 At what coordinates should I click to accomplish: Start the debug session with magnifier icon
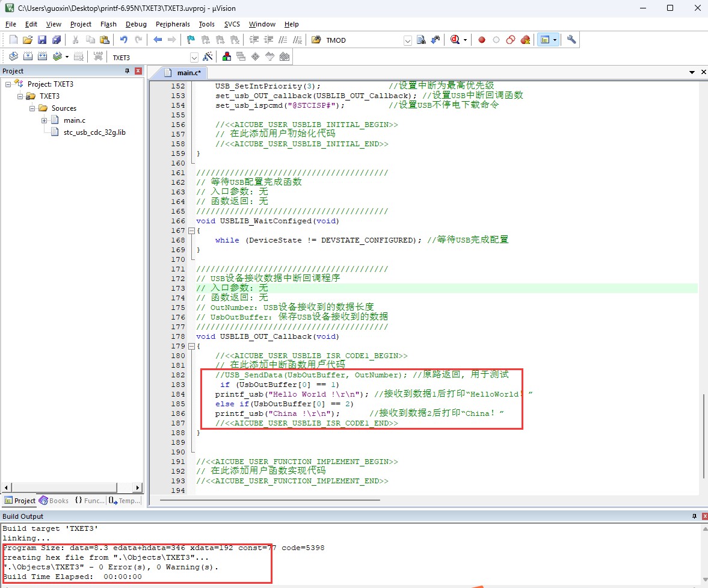pos(455,40)
